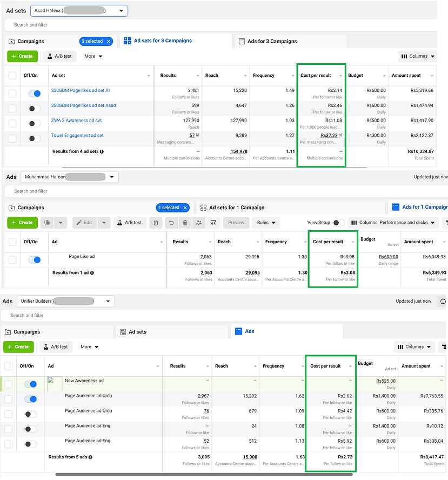The height and width of the screenshot is (480, 448).
Task: Click the broken thumbnail of New Awareness ad
Action: click(55, 384)
